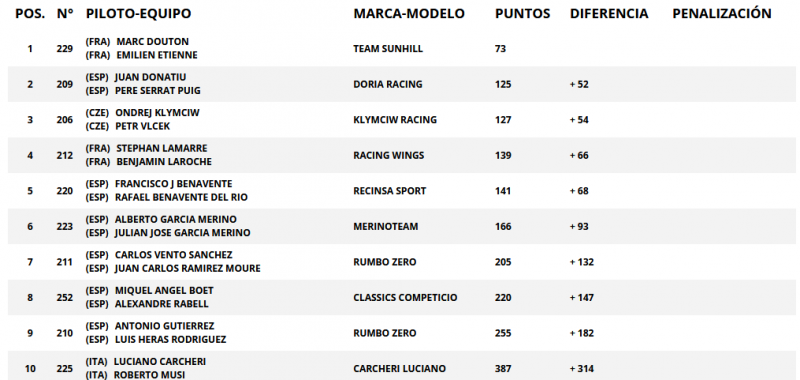Click CLASSICS COMPETICIO team name
Viewport: 800px width, 380px height.
click(x=405, y=298)
